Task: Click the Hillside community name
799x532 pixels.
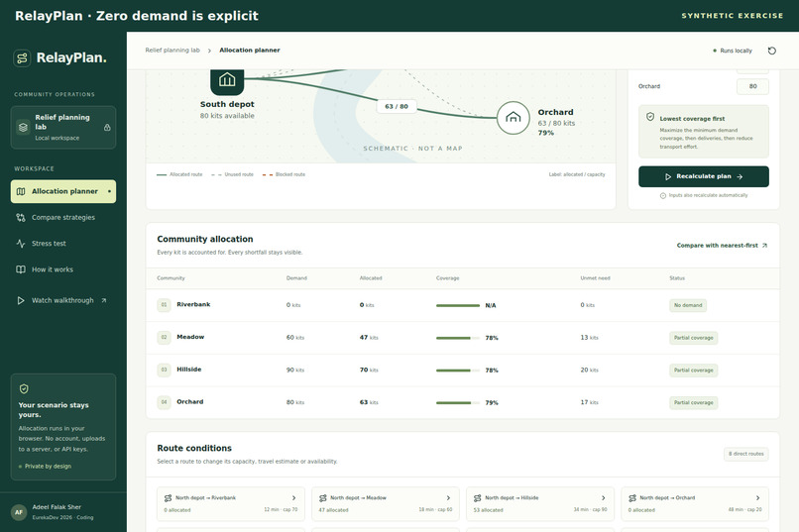Action: 189,370
